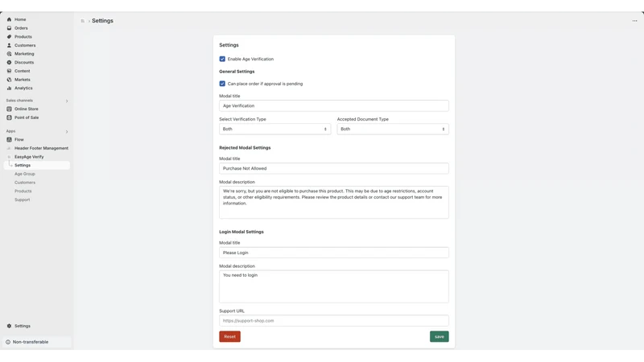Open Discounts in the sidebar

(x=24, y=63)
